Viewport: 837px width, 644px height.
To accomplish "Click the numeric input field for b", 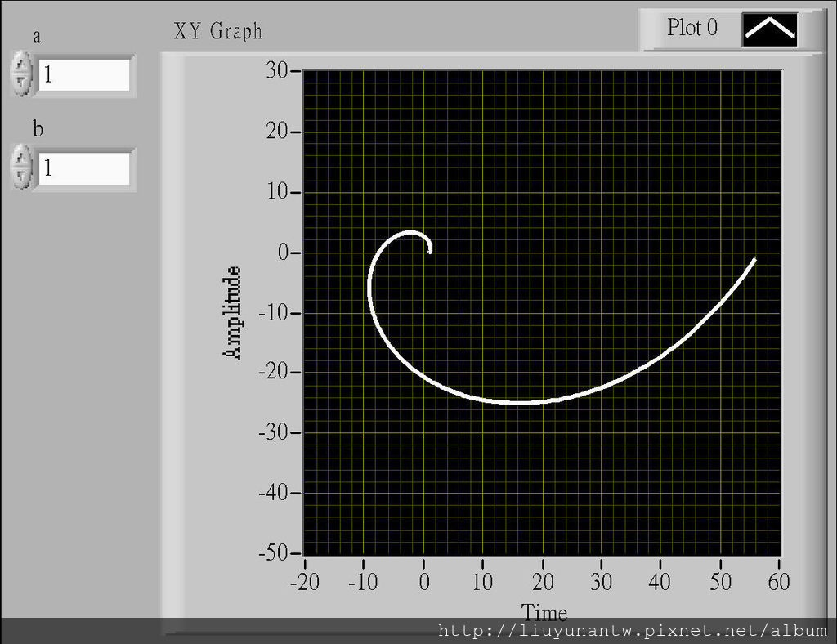I will click(84, 168).
